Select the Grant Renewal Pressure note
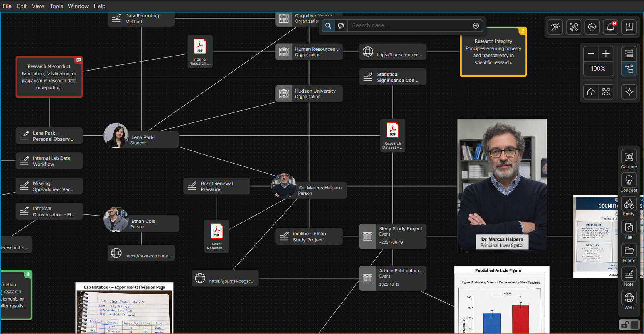Screen dimensions: 644x334 pos(217,186)
